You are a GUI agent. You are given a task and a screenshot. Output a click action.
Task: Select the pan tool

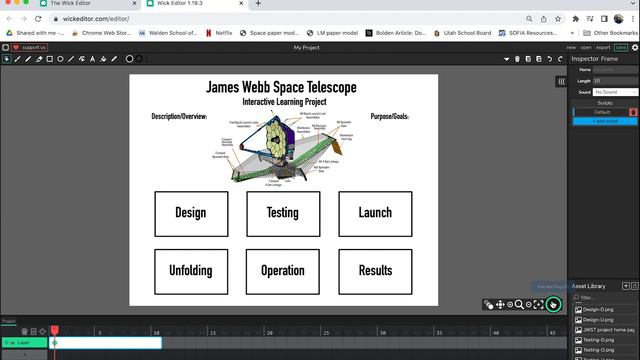tap(500, 304)
